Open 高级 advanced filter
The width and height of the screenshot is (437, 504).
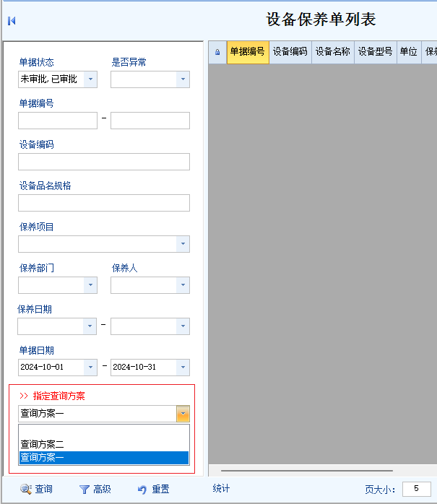click(95, 489)
